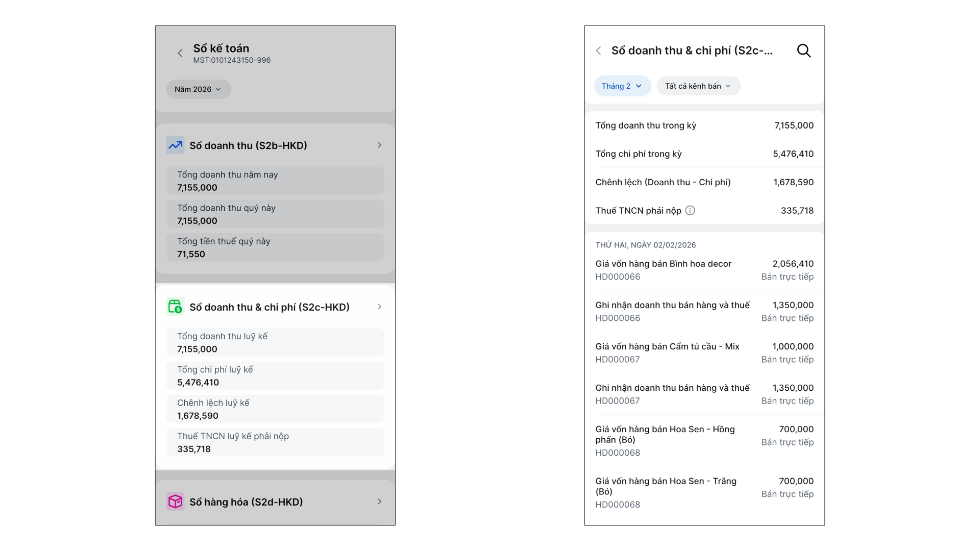Click the search magnifier icon

804,51
